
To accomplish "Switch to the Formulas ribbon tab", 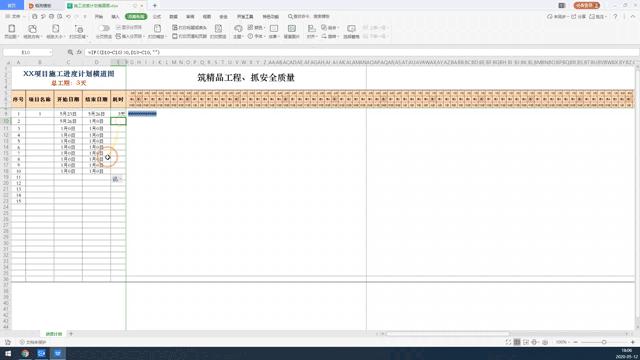I will click(157, 17).
